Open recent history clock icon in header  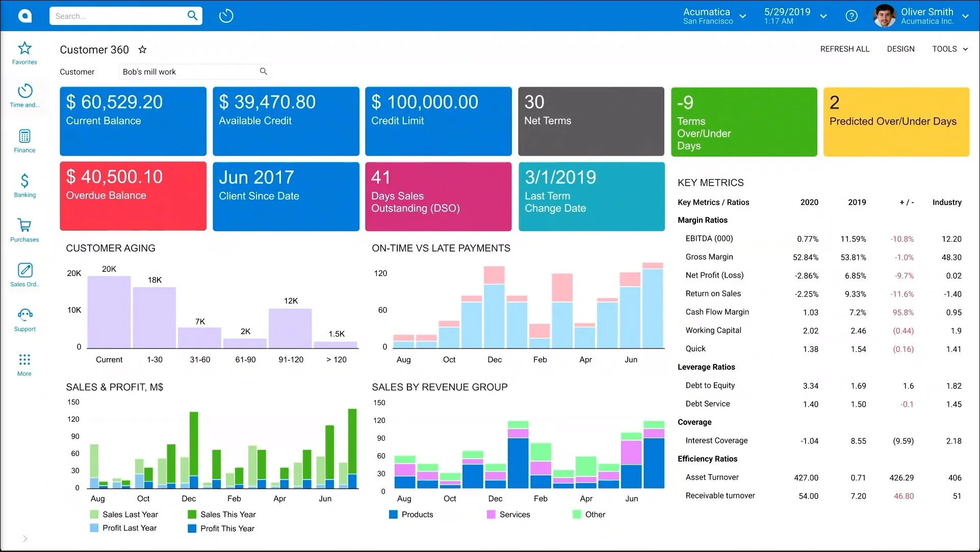(226, 16)
